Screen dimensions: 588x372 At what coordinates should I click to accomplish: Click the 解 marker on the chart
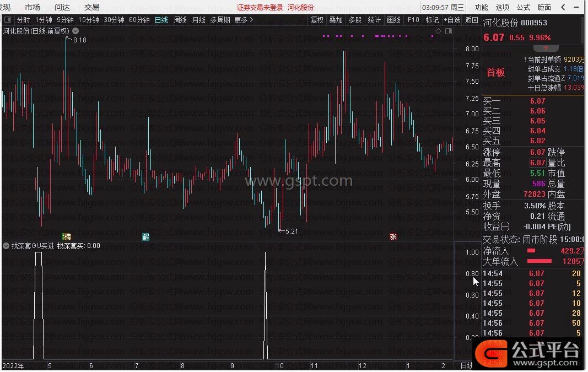[x=145, y=236]
